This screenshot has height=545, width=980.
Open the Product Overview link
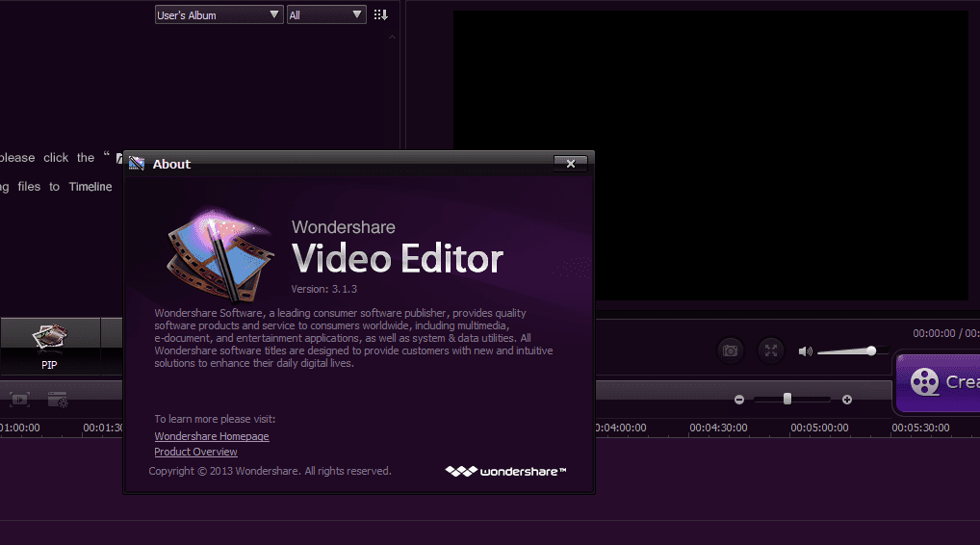195,452
